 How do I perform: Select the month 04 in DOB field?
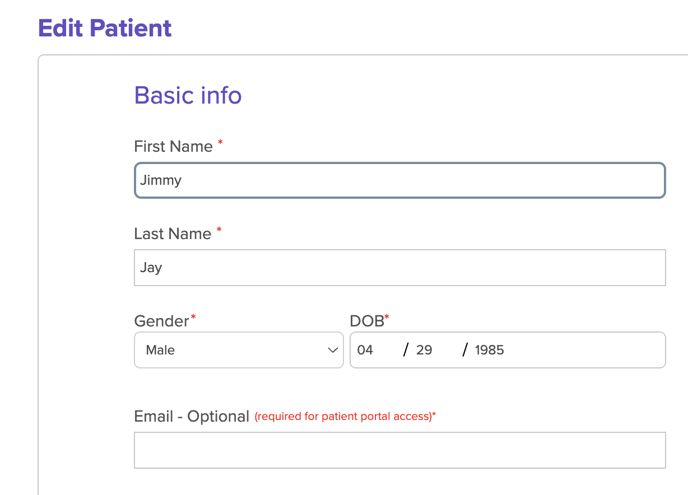(x=365, y=351)
